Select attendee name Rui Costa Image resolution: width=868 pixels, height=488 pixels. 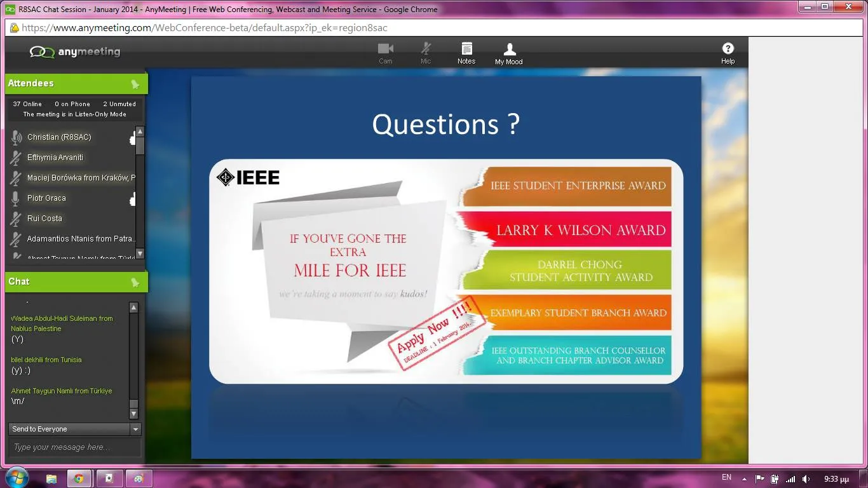[x=44, y=219]
